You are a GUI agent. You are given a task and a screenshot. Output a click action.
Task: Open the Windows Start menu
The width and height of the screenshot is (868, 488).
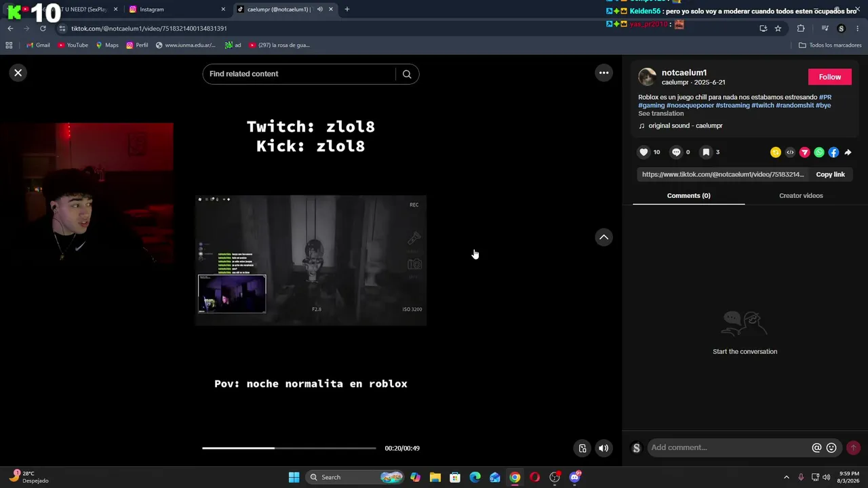click(x=294, y=477)
